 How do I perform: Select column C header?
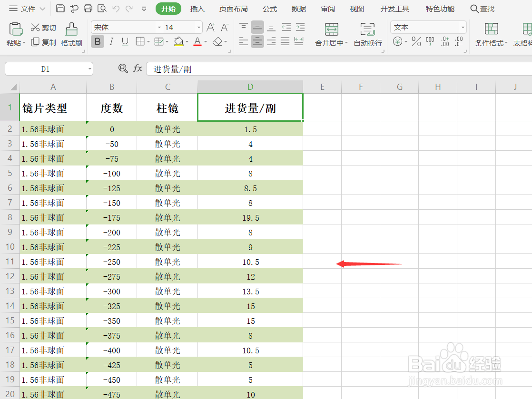pos(167,87)
